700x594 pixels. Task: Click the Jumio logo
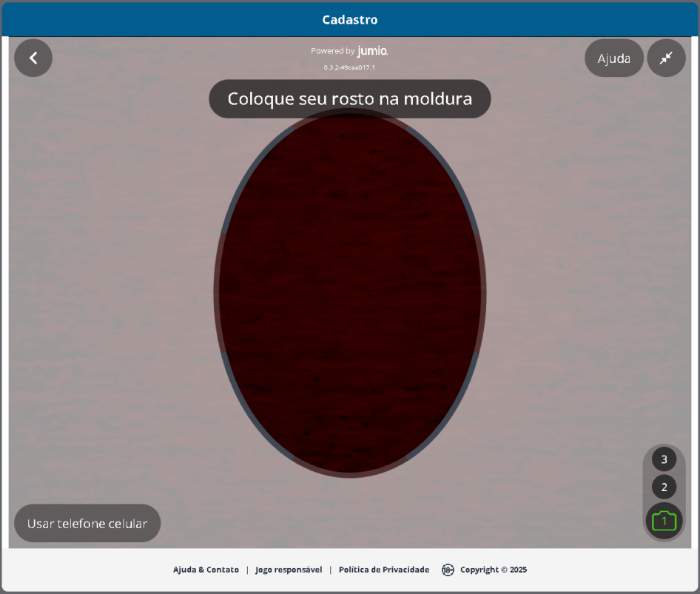click(372, 51)
